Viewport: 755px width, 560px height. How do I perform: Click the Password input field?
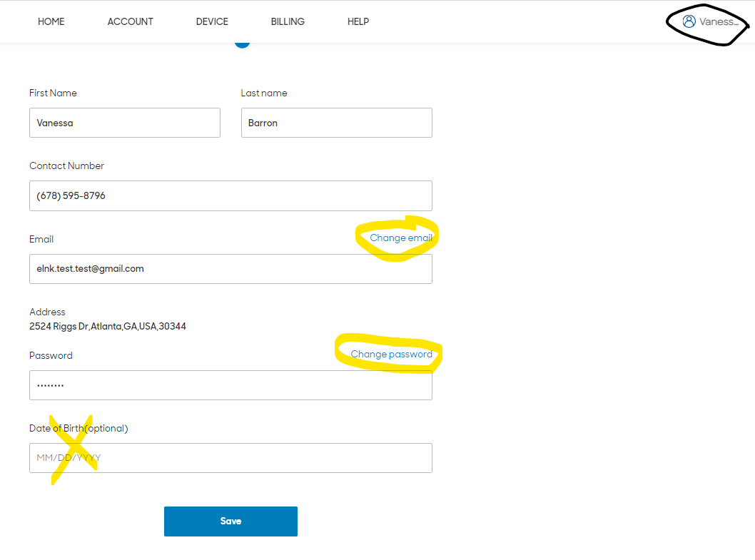point(230,385)
